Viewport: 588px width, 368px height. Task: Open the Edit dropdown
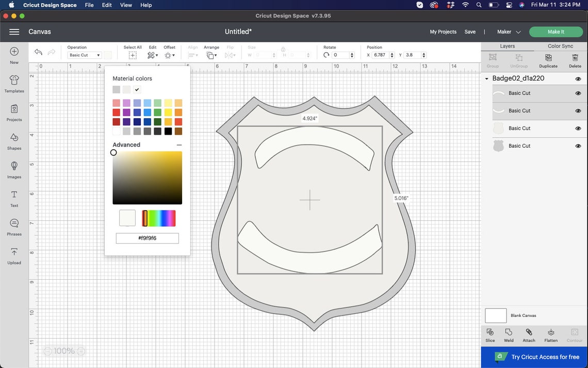(x=153, y=55)
